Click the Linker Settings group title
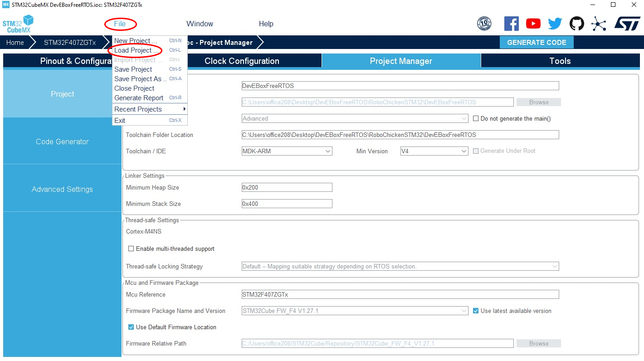The height and width of the screenshot is (361, 644). tap(145, 176)
